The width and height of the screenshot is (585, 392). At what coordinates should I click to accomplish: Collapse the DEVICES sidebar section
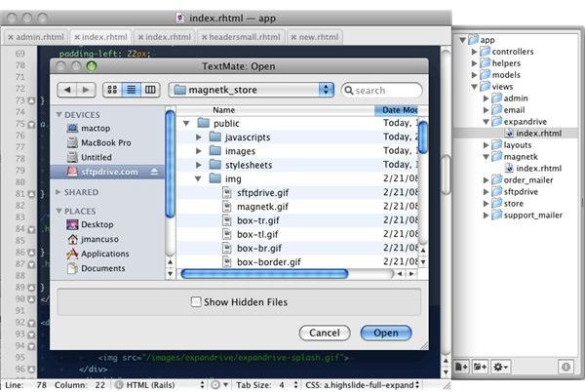click(x=58, y=114)
